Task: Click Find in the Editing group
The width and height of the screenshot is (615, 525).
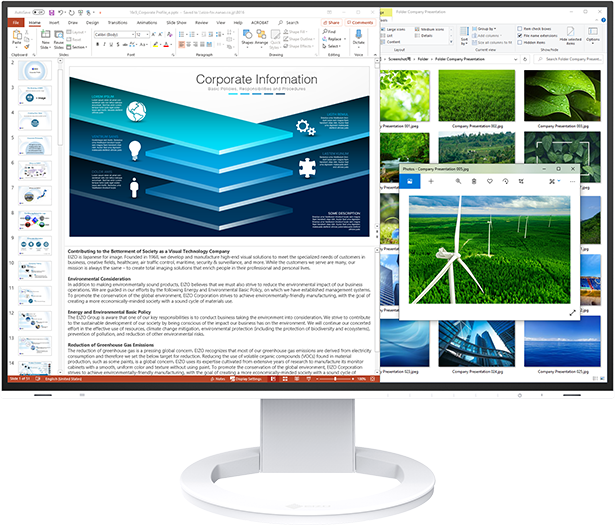Action: (x=329, y=31)
